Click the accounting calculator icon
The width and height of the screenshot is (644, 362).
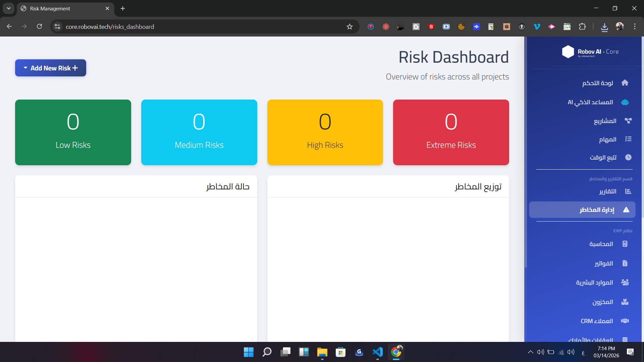pos(625,244)
